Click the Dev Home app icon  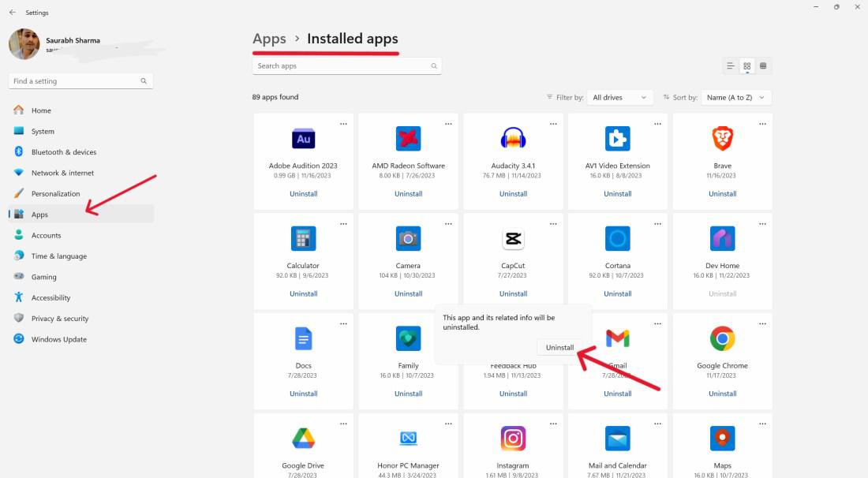(722, 238)
